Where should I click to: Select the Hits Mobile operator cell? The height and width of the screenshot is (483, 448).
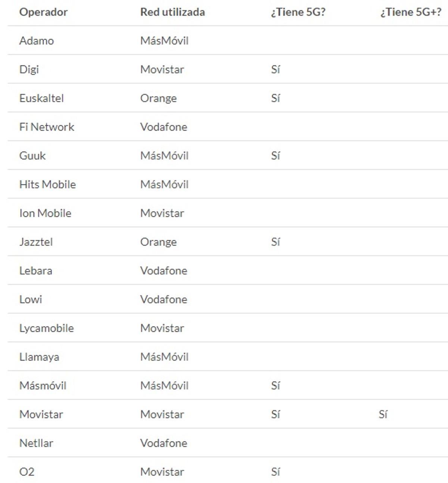[x=47, y=184]
